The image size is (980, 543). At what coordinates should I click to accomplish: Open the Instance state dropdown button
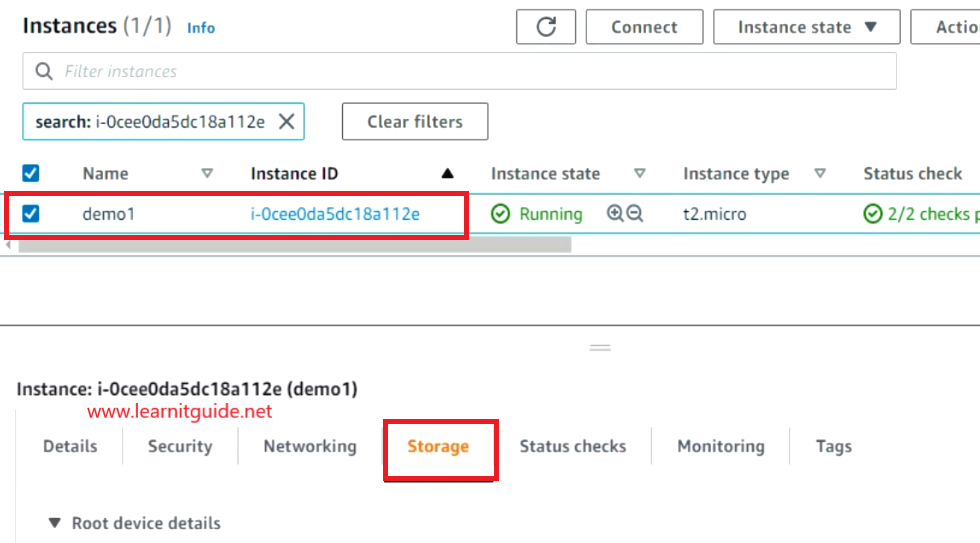click(x=806, y=27)
